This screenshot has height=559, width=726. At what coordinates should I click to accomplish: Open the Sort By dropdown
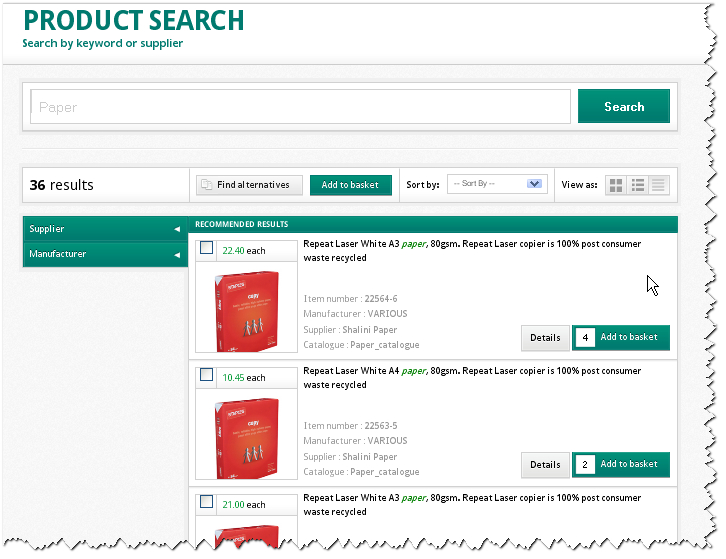pos(497,184)
